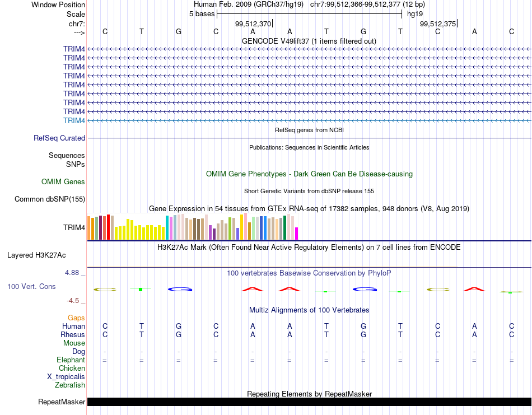Click the GTEx TRIM4 expression bar chart
Image resolution: width=532 pixels, height=415 pixels.
point(193,227)
